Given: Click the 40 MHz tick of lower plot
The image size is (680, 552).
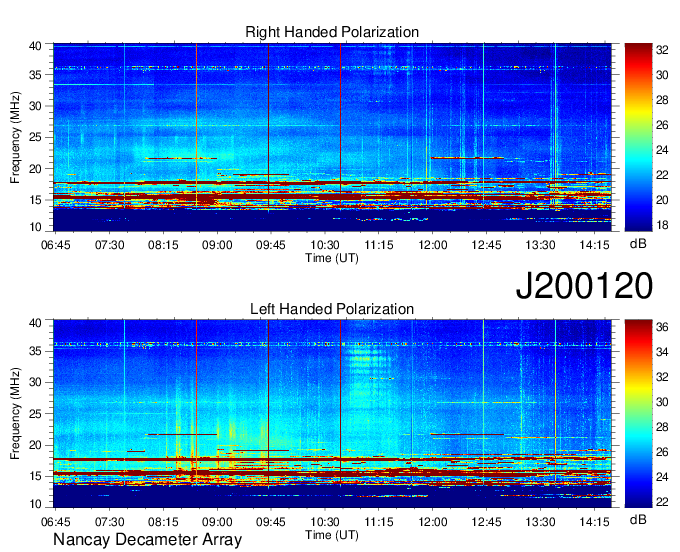Looking at the screenshot, I should click(x=35, y=323).
